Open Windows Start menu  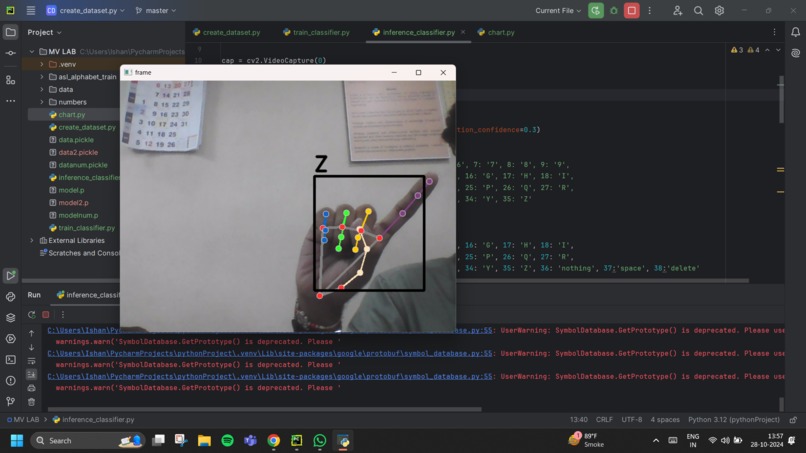coord(16,441)
